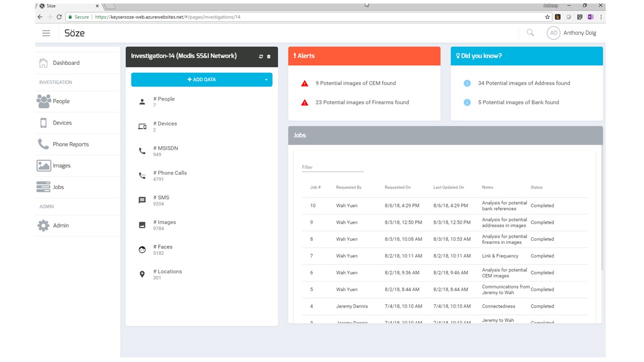Sort by the Status column header
644x362 pixels.
pyautogui.click(x=536, y=188)
